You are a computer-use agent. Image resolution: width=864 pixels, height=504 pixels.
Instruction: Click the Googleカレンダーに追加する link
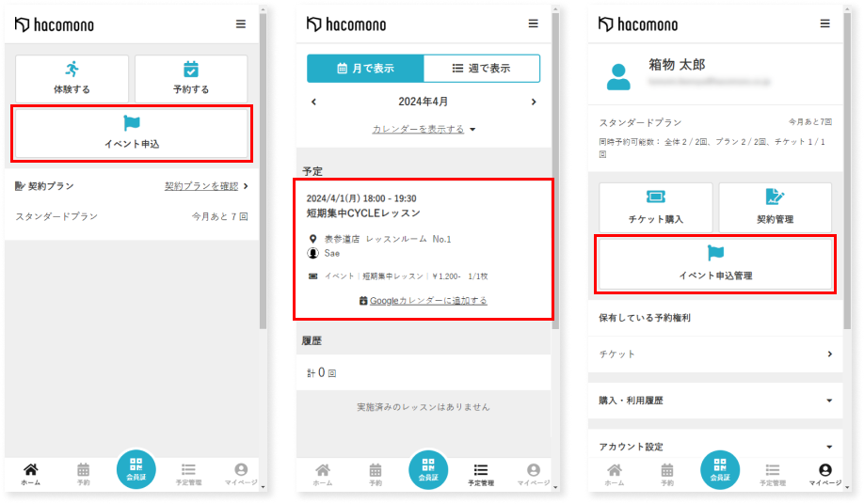coord(423,301)
